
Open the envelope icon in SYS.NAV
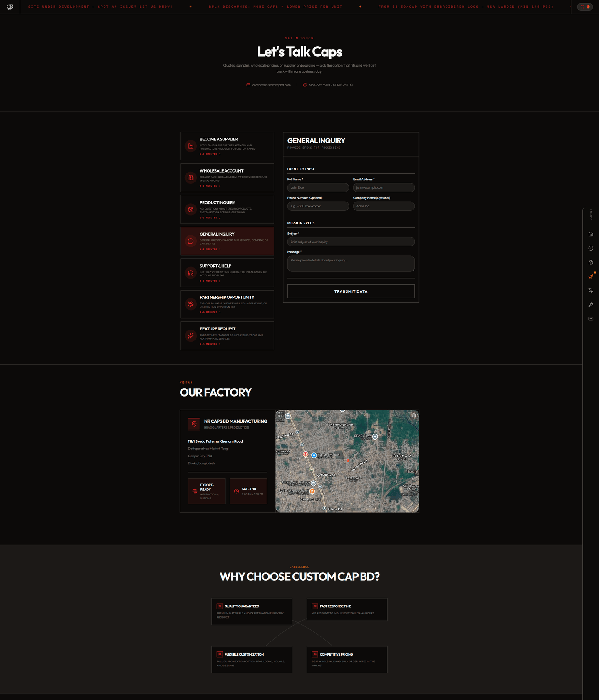[591, 319]
